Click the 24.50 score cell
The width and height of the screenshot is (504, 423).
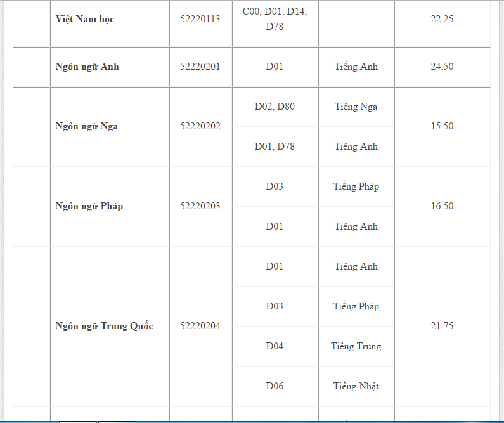click(x=442, y=67)
